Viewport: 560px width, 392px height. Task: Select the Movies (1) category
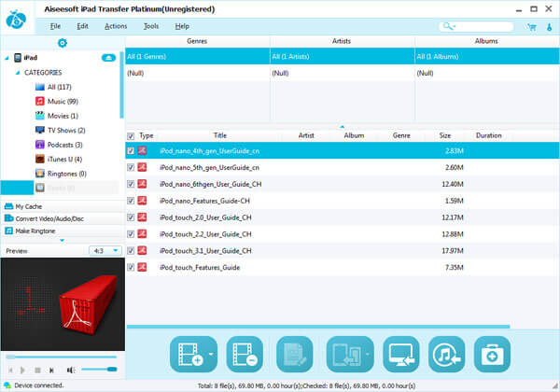point(57,116)
